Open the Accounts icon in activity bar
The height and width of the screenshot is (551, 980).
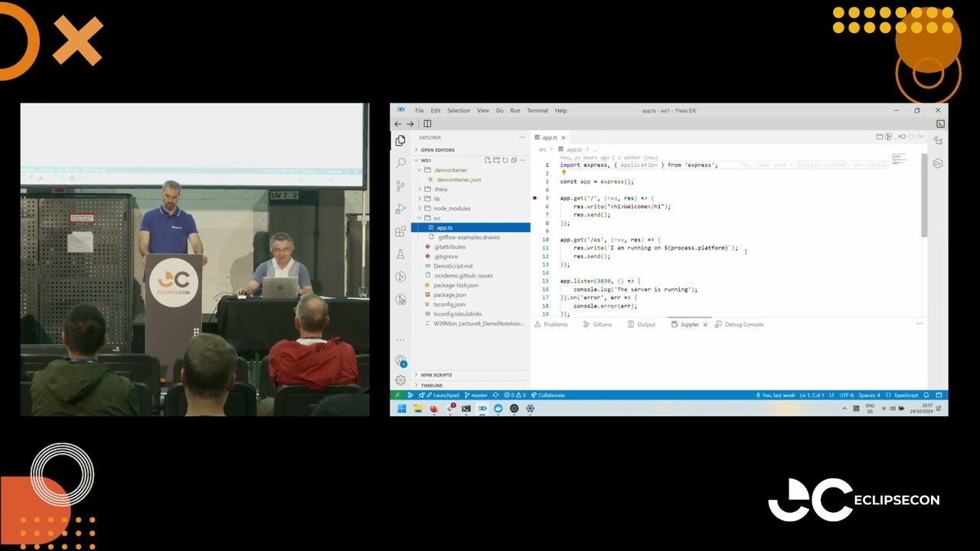(400, 360)
